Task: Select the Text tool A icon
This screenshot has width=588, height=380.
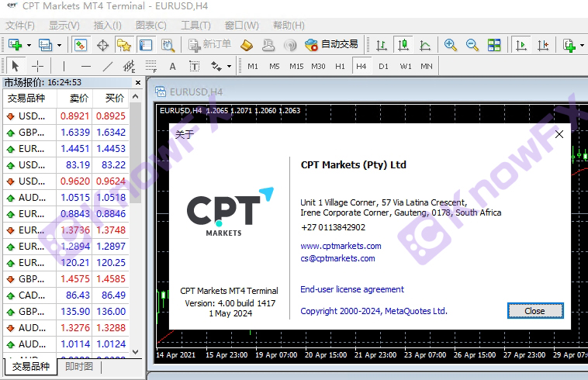Action: tap(172, 67)
